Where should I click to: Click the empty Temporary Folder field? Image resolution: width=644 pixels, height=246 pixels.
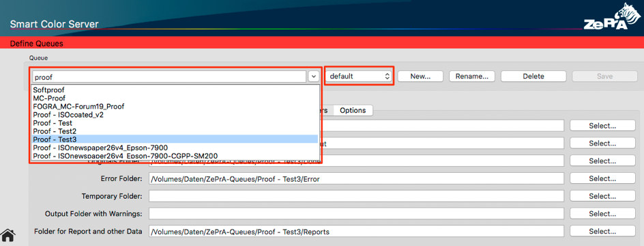(356, 197)
